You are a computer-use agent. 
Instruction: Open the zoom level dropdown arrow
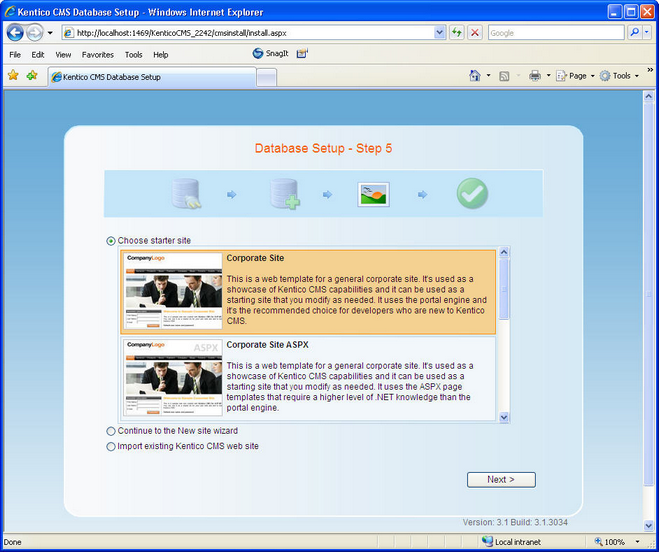(637, 542)
